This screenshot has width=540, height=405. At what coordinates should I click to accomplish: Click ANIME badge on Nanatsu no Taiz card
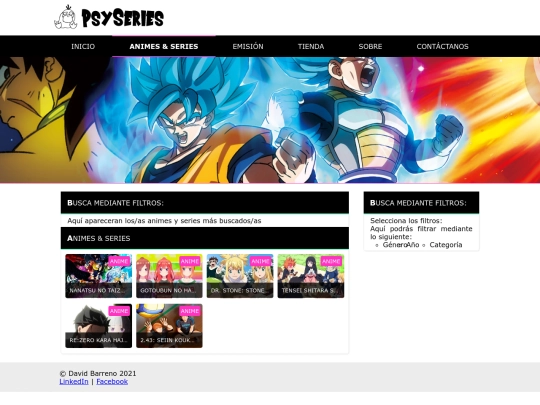pyautogui.click(x=119, y=261)
